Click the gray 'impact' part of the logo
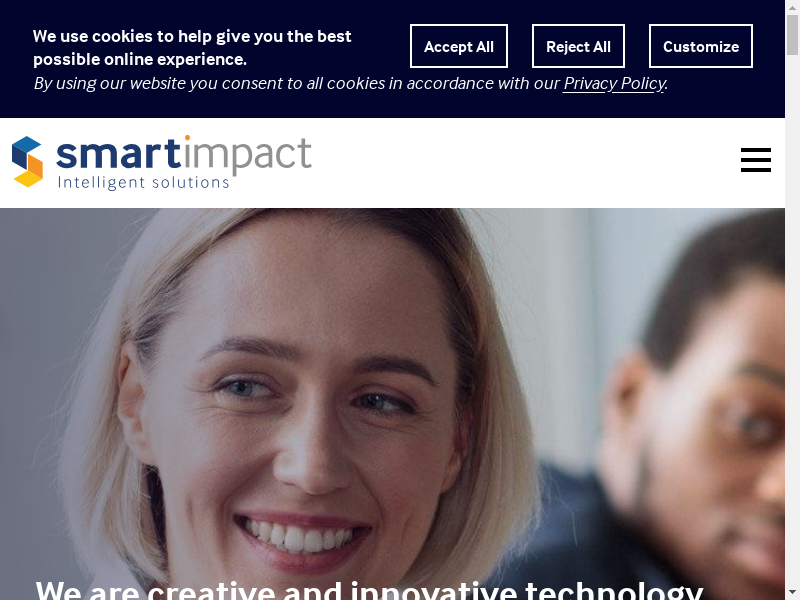The width and height of the screenshot is (800, 600). (247, 155)
